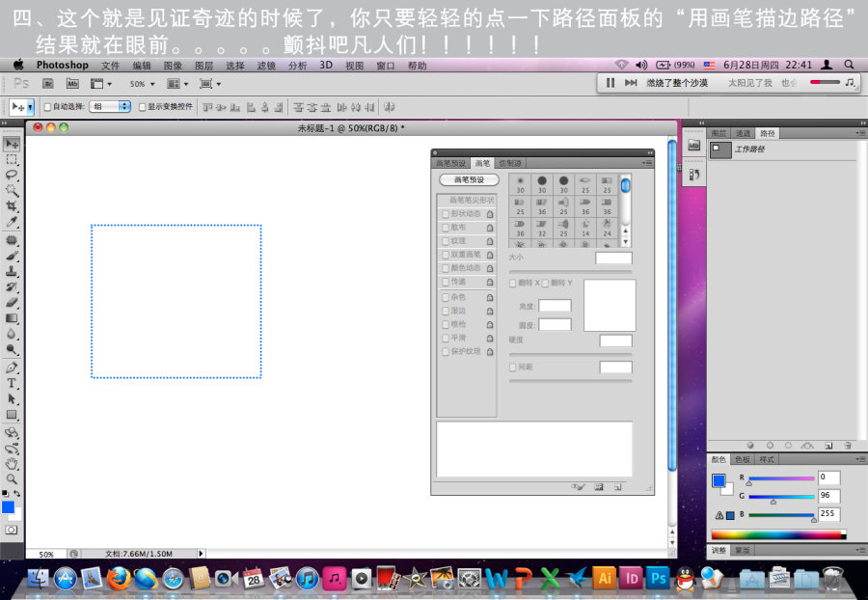Select the Move tool in the toolbox
The image size is (868, 600).
pyautogui.click(x=12, y=144)
